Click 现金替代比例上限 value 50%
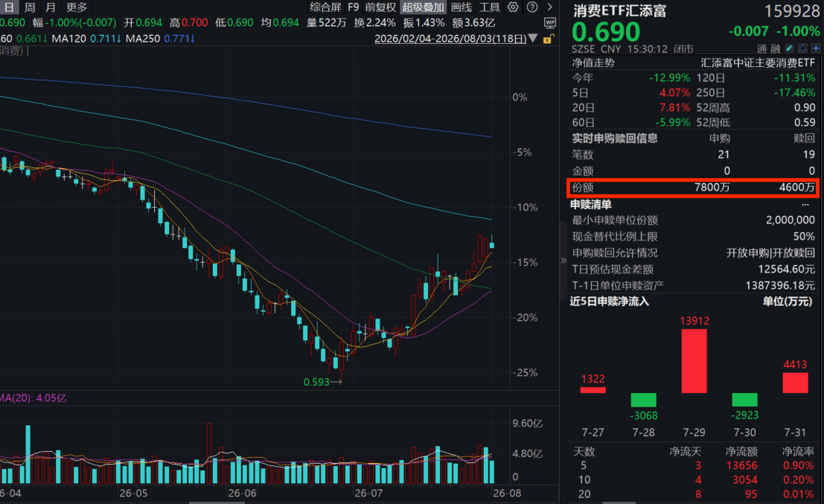This screenshot has width=824, height=504. (804, 237)
